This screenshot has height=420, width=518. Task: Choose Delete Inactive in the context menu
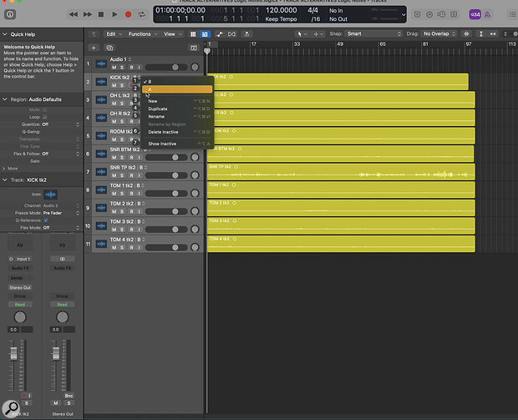point(177,132)
